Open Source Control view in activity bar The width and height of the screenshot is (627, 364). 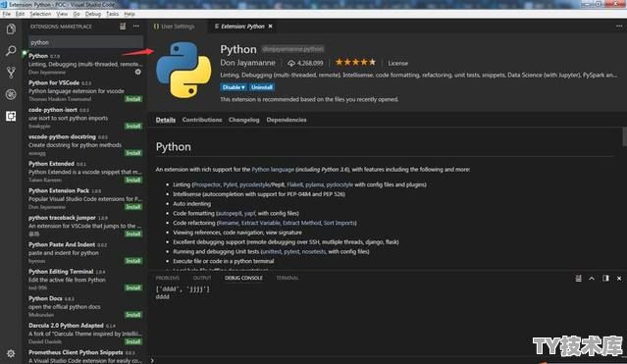tap(11, 72)
